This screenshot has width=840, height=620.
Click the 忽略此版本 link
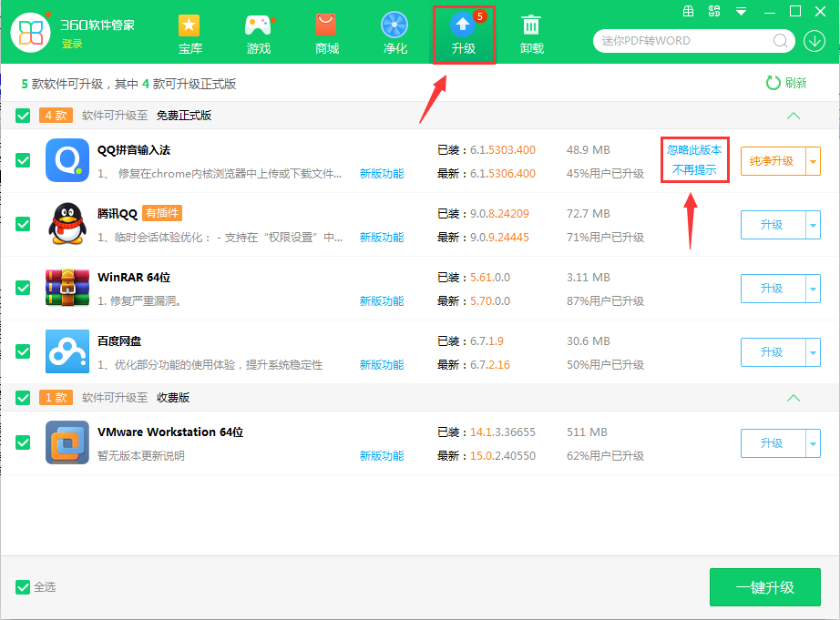click(694, 150)
